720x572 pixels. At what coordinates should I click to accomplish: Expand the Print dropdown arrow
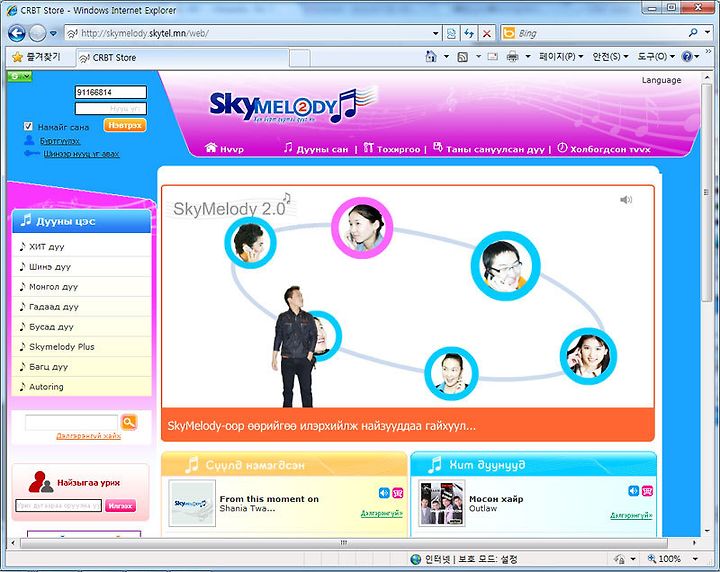[x=528, y=56]
